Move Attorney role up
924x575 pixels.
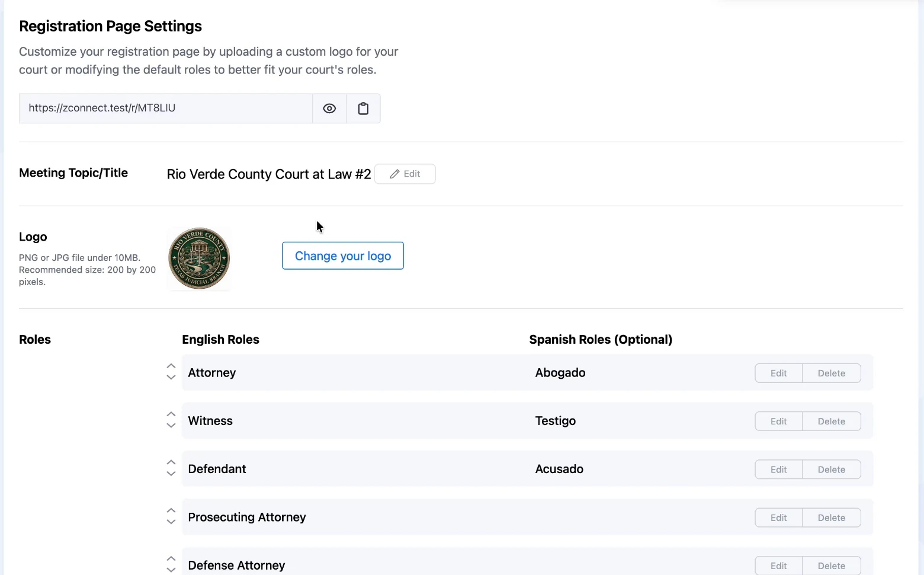tap(171, 366)
